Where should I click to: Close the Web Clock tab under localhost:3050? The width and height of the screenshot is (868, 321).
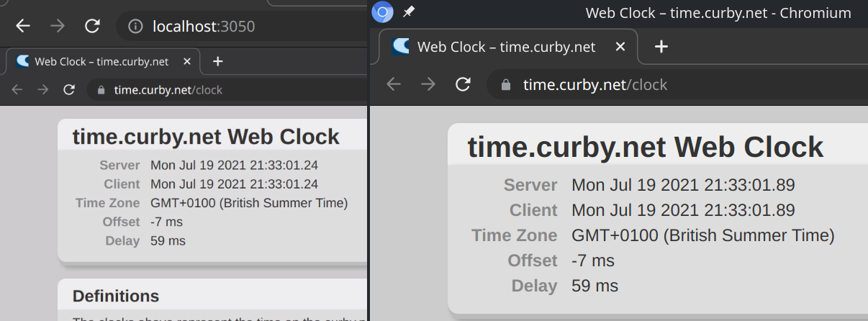pyautogui.click(x=187, y=62)
